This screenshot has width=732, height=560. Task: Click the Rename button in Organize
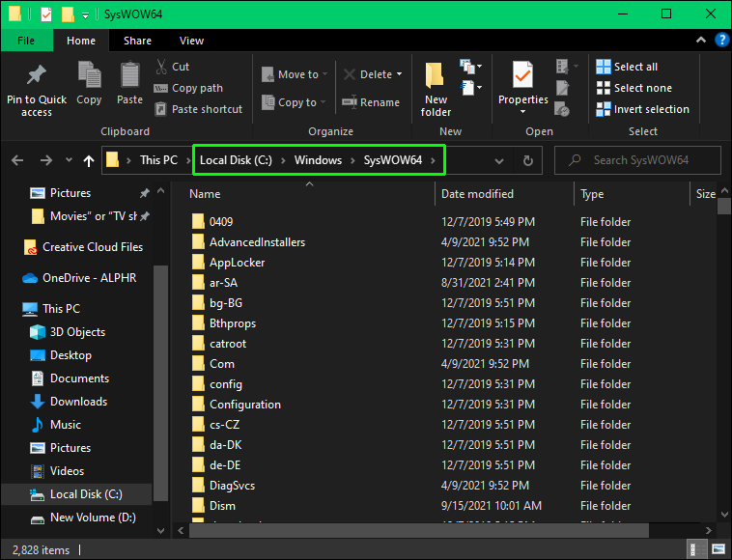370,102
